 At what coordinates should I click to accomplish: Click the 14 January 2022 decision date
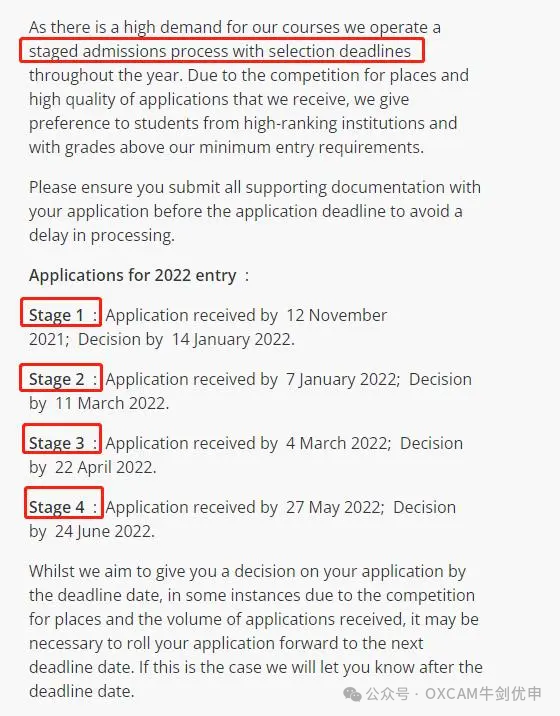[232, 340]
